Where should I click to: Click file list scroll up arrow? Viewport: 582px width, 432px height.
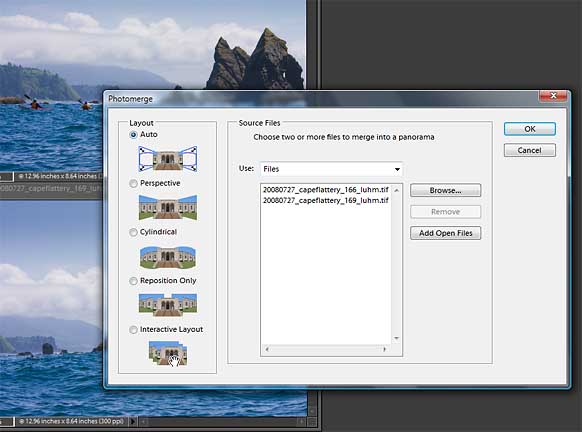[396, 190]
